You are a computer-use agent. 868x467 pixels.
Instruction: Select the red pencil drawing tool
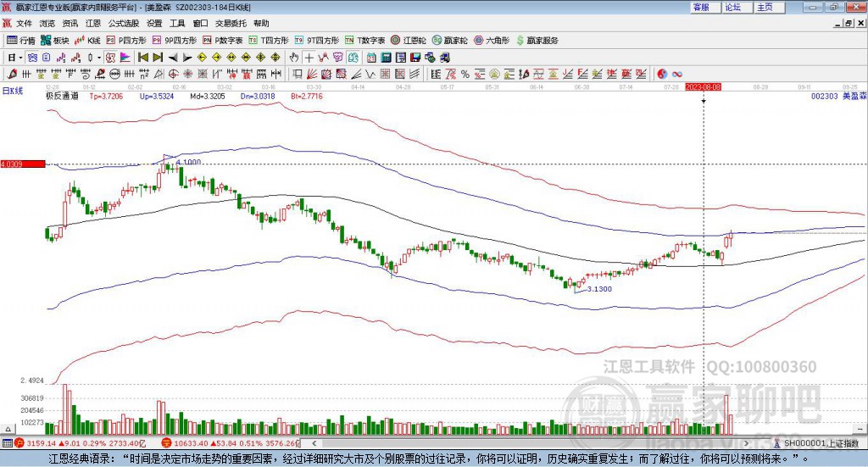click(12, 74)
